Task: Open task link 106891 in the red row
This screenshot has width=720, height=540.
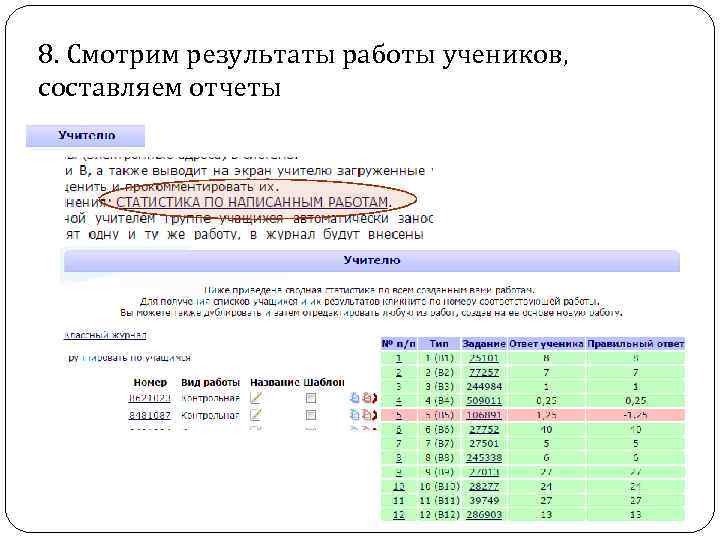Action: [x=484, y=415]
